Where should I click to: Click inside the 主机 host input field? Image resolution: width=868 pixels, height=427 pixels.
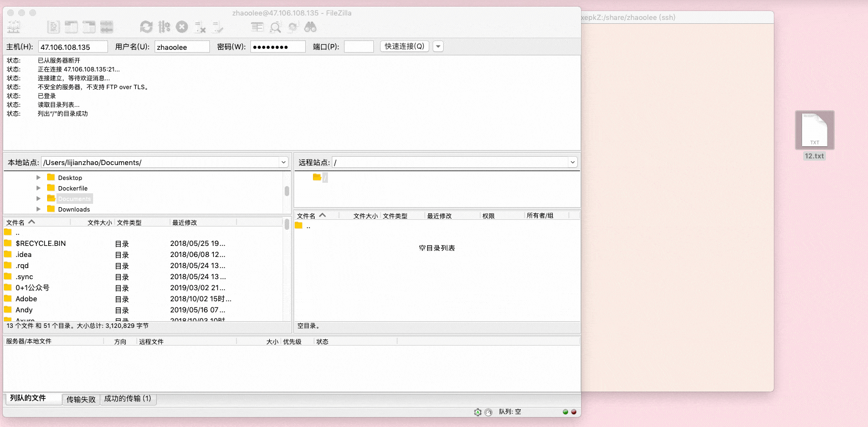point(72,46)
